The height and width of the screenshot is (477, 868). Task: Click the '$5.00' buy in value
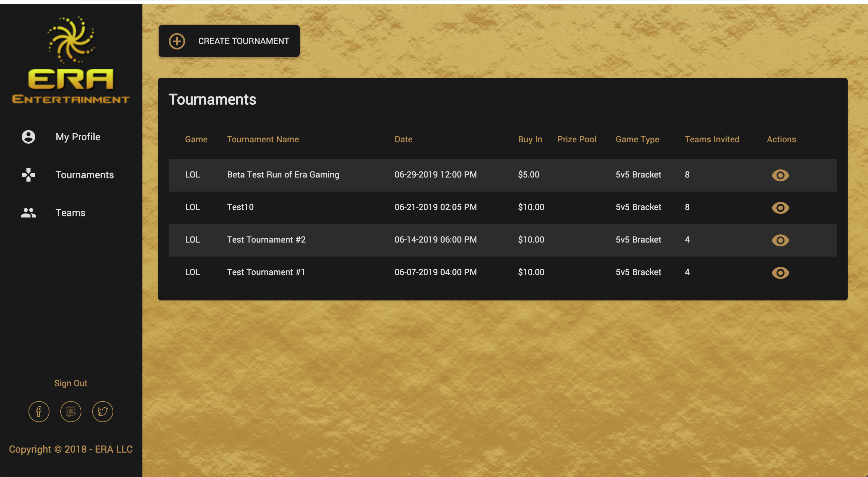tap(529, 174)
